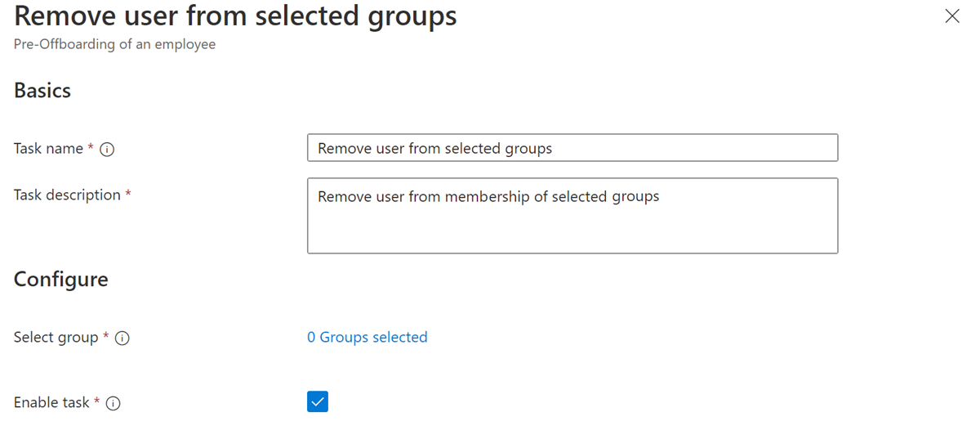The image size is (980, 448).
Task: Close the Remove user from selected groups panel
Action: coord(951,16)
